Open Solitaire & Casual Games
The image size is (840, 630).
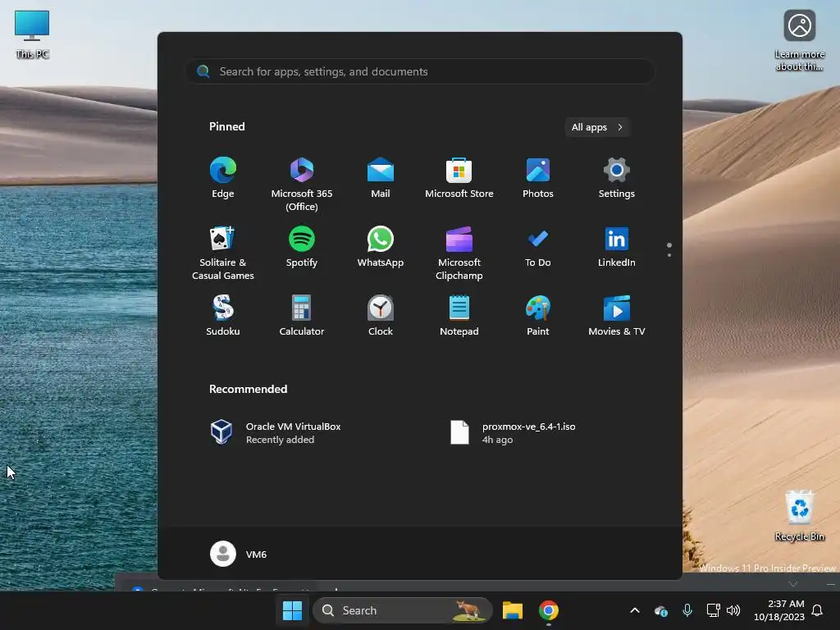223,253
